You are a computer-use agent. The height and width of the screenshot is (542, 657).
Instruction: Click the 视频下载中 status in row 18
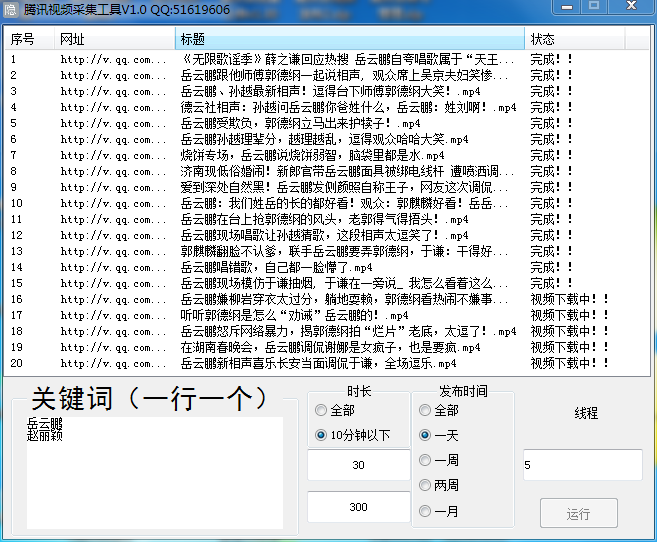[x=569, y=331]
